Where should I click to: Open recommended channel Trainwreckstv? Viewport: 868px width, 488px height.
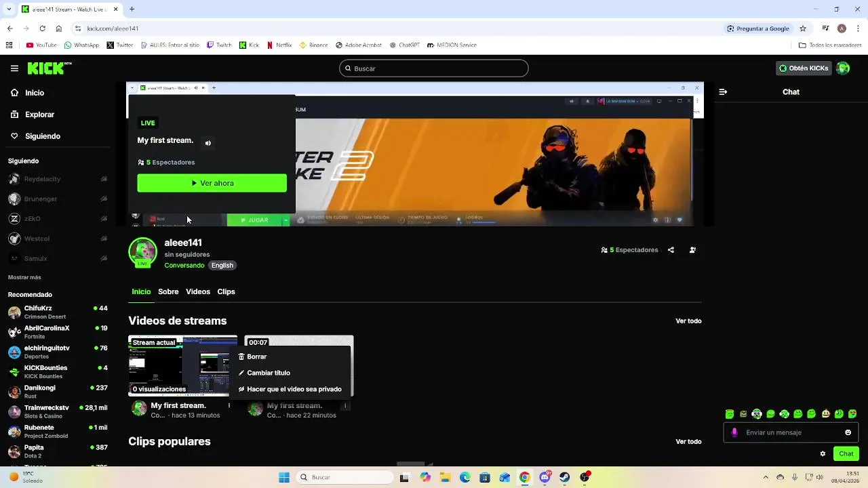(58, 411)
